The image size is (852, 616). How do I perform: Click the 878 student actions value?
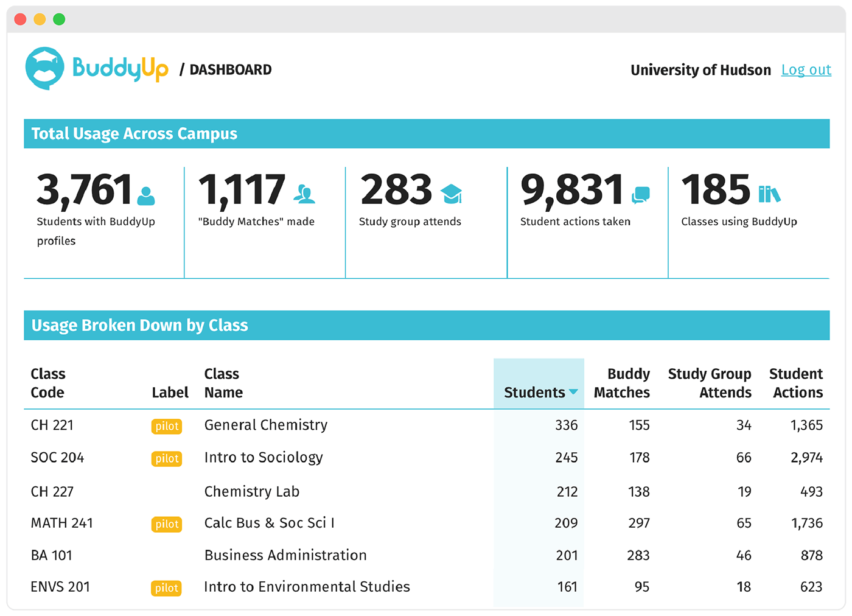(x=812, y=555)
